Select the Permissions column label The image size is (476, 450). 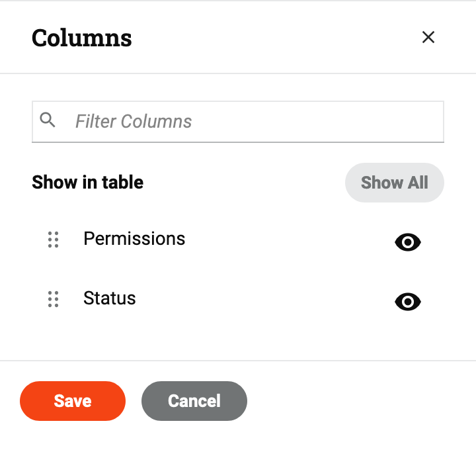(134, 238)
